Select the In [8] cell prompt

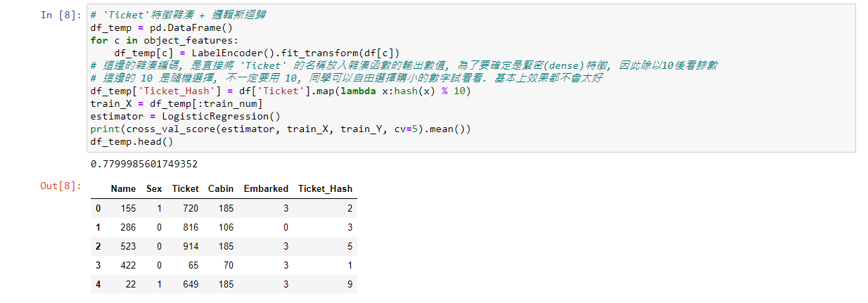click(x=61, y=15)
